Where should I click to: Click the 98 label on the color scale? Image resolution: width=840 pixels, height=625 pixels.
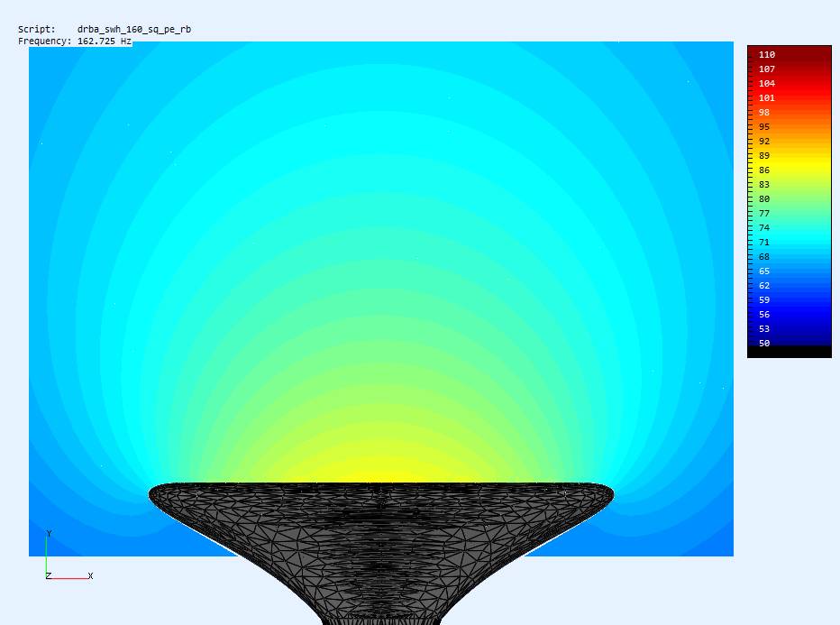pos(764,113)
